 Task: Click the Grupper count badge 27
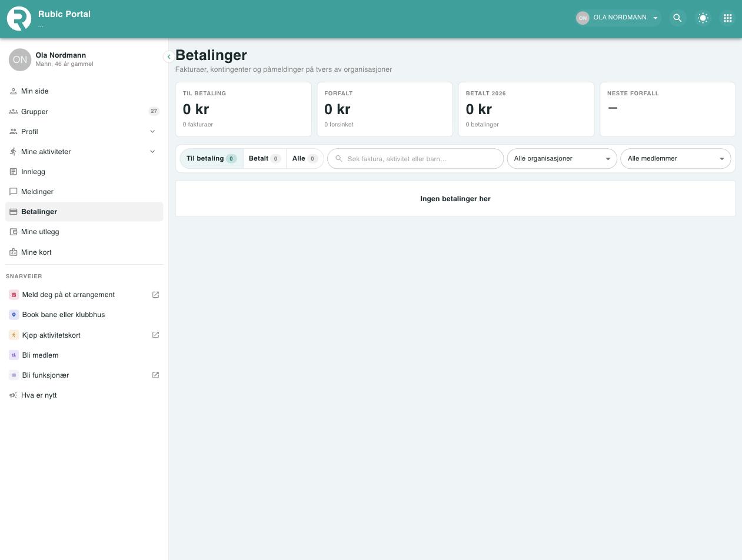click(154, 111)
